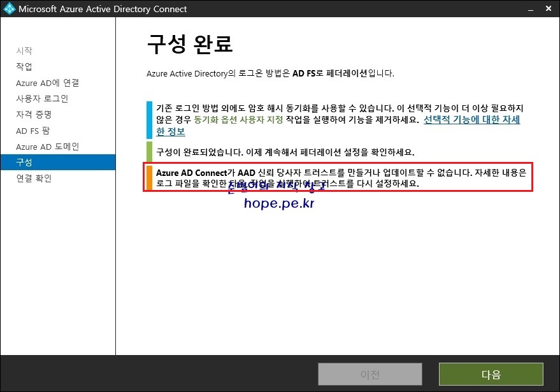Click the 구성이 완료되었습니다 message
The height and width of the screenshot is (392, 560).
285,152
